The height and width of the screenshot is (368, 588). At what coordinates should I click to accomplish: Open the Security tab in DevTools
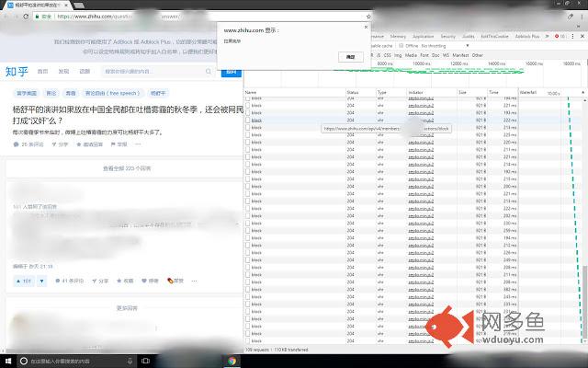(447, 37)
